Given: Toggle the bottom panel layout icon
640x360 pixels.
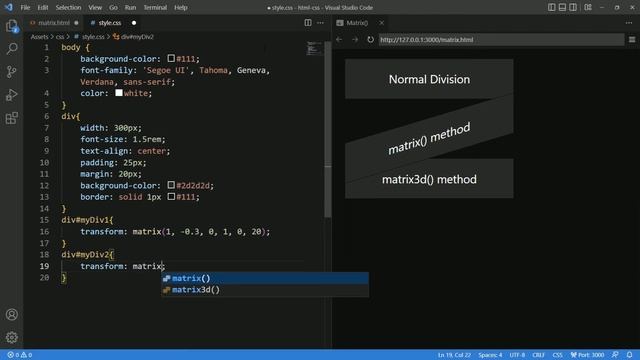Looking at the screenshot, I should tap(562, 7).
